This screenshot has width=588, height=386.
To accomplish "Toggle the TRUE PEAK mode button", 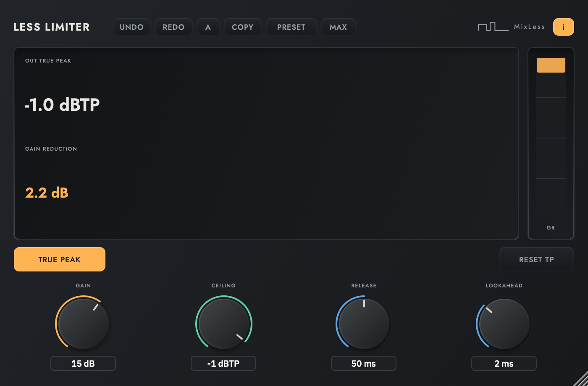I will click(x=60, y=259).
